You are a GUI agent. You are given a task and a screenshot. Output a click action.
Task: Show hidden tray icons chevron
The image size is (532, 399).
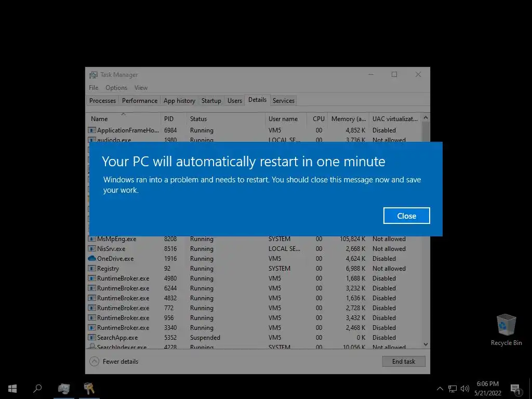tap(440, 389)
